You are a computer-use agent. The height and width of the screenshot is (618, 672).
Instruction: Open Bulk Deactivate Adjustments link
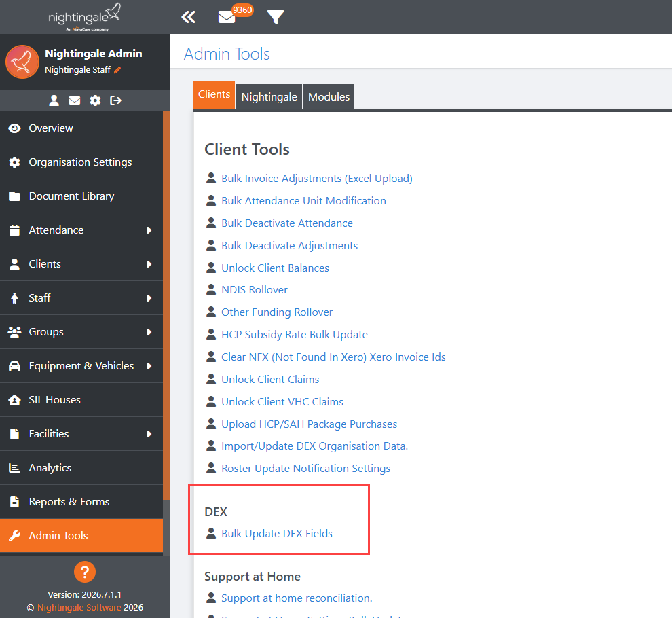click(289, 245)
